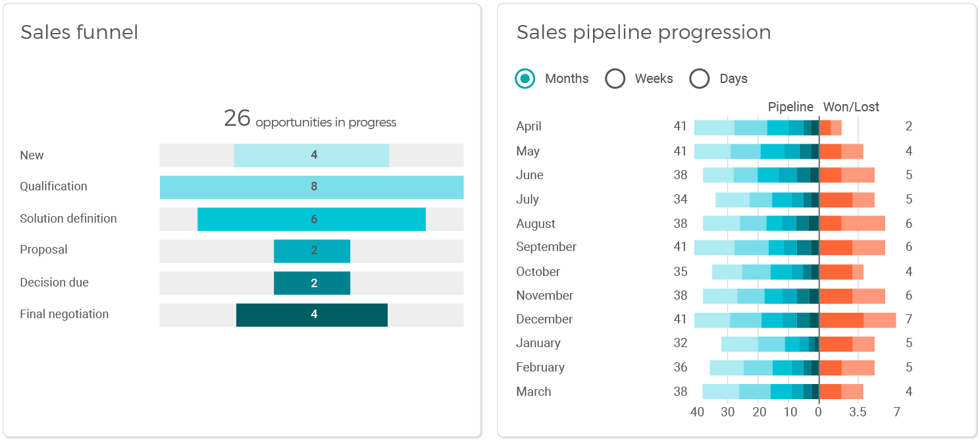Click the Won/Lost column header

pos(852,107)
